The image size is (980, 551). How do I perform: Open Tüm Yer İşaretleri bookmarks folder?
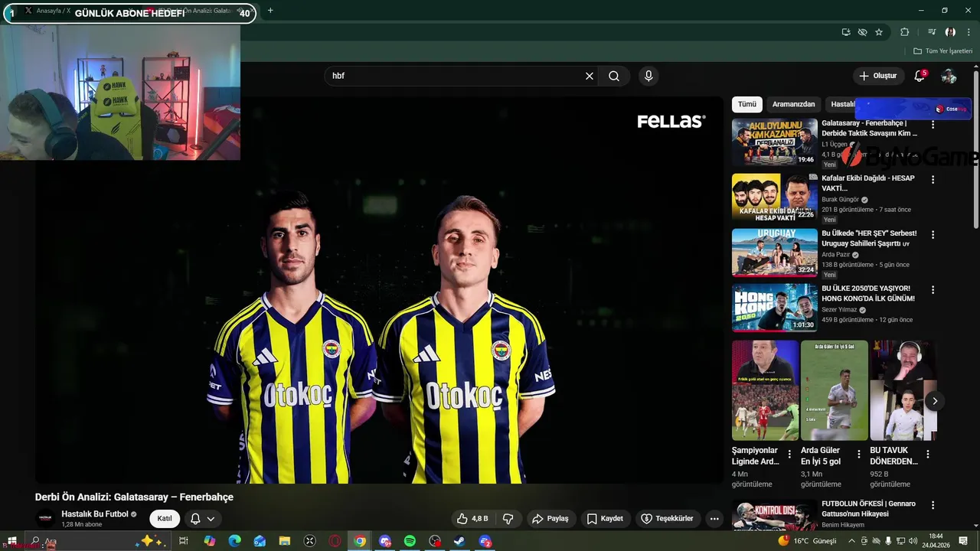943,51
